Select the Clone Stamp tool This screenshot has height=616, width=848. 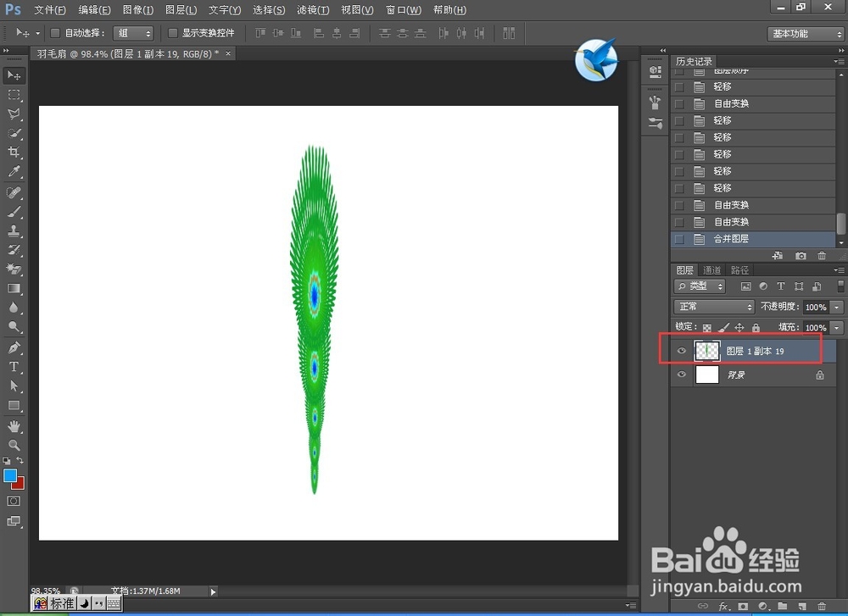tap(14, 230)
